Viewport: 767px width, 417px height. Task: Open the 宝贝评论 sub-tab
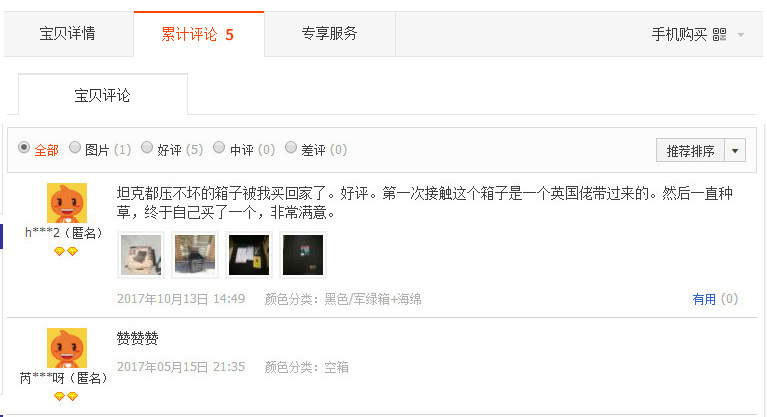[103, 95]
